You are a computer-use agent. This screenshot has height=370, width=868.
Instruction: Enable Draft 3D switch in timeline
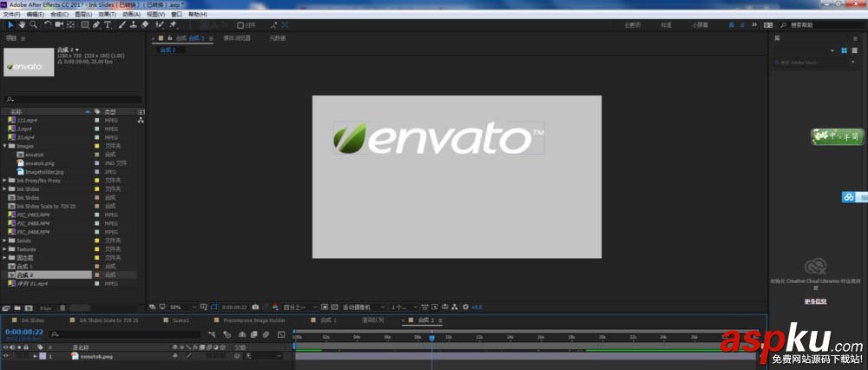coord(227,334)
